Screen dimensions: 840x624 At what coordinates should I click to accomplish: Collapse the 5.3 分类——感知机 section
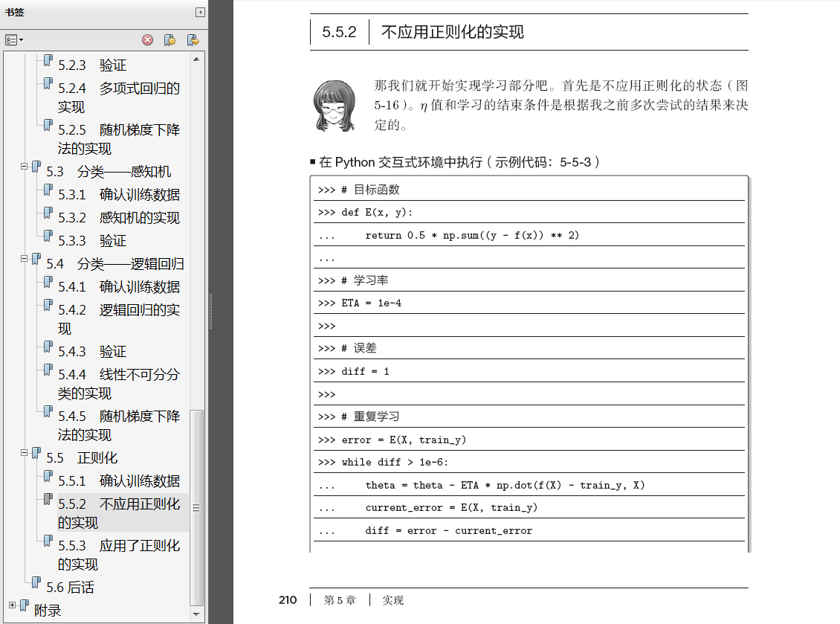click(24, 166)
